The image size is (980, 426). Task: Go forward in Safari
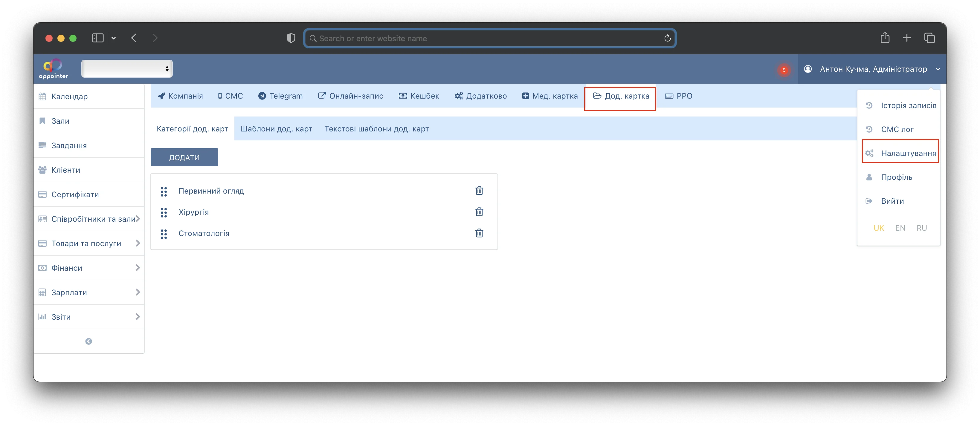pyautogui.click(x=155, y=38)
